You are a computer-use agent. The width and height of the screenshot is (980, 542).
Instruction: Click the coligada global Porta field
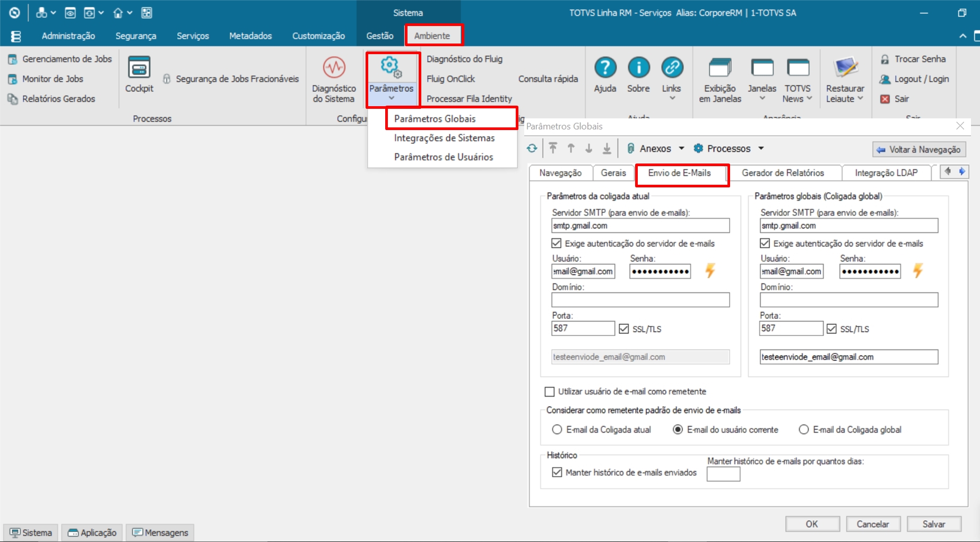point(791,328)
